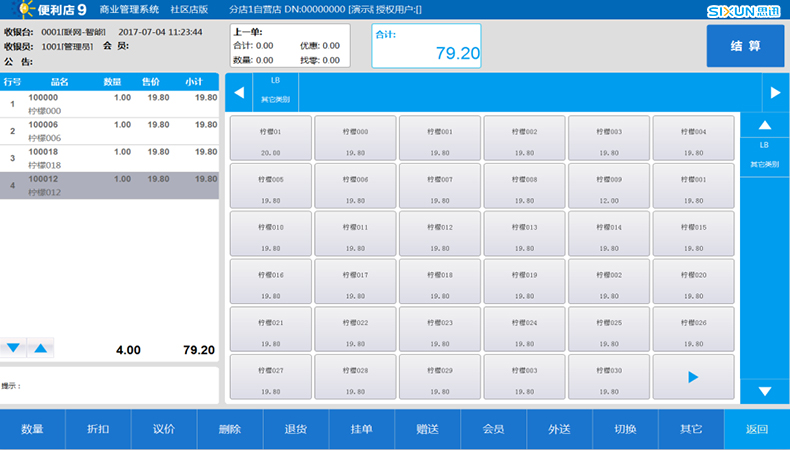
Task: Open the 会员 member function
Action: [493, 429]
